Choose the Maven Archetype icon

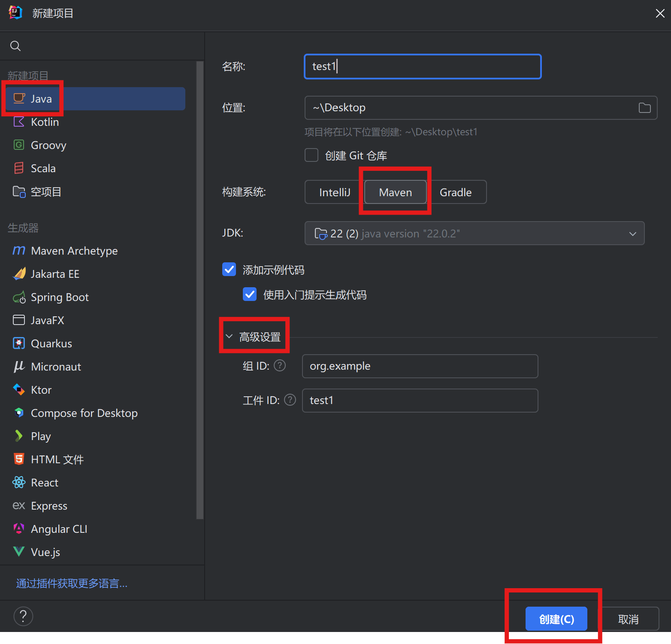pyautogui.click(x=19, y=250)
